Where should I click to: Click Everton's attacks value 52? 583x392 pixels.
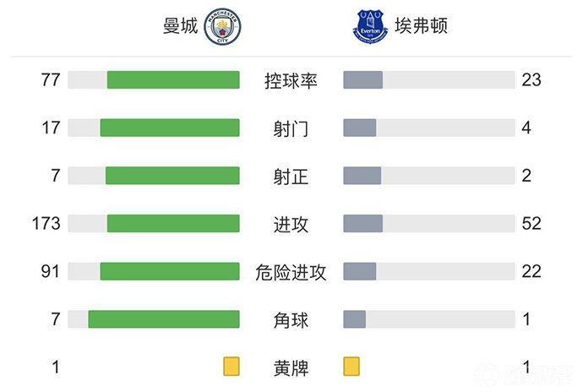coord(531,224)
